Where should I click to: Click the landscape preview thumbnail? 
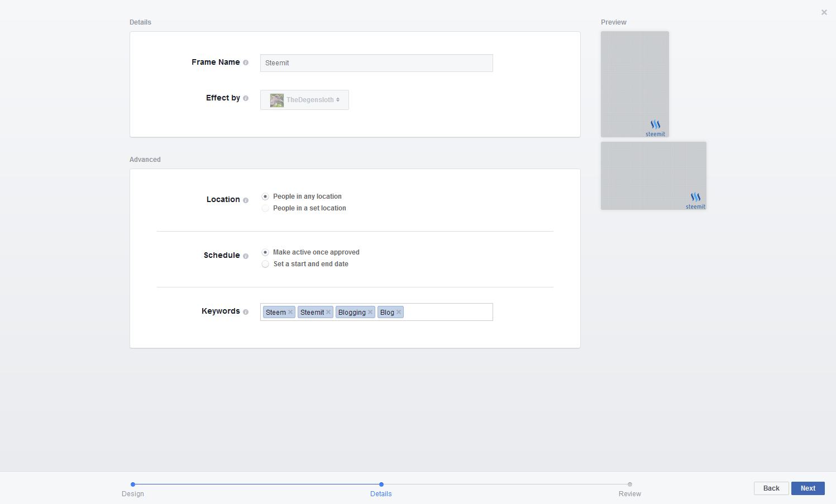point(653,176)
